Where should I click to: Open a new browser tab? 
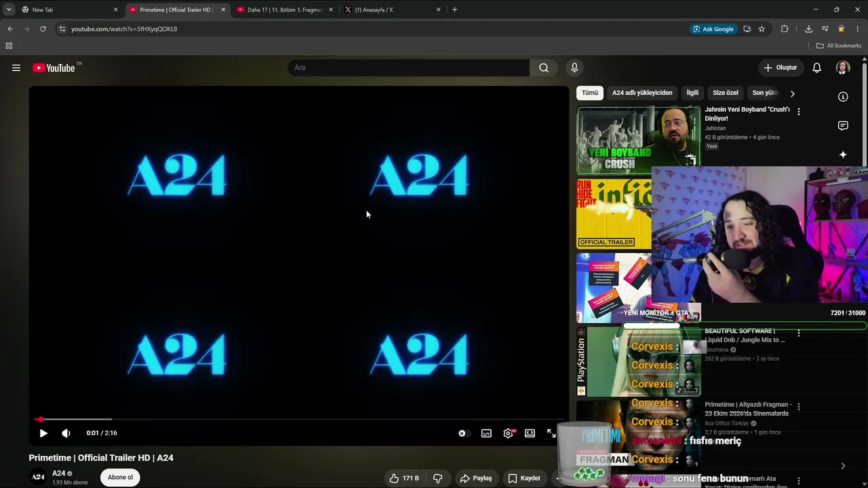[x=454, y=9]
